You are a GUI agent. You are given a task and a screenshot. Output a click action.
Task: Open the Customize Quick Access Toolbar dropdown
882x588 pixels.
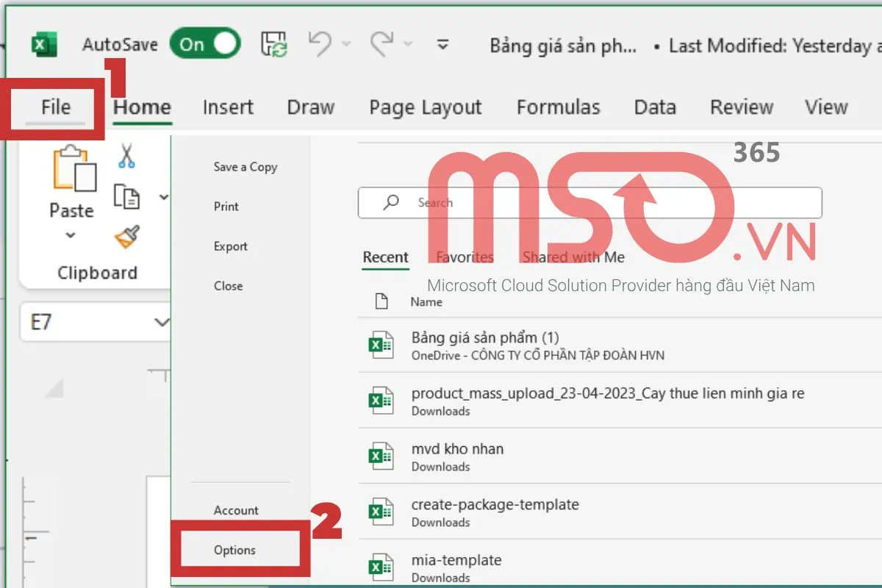coord(442,45)
